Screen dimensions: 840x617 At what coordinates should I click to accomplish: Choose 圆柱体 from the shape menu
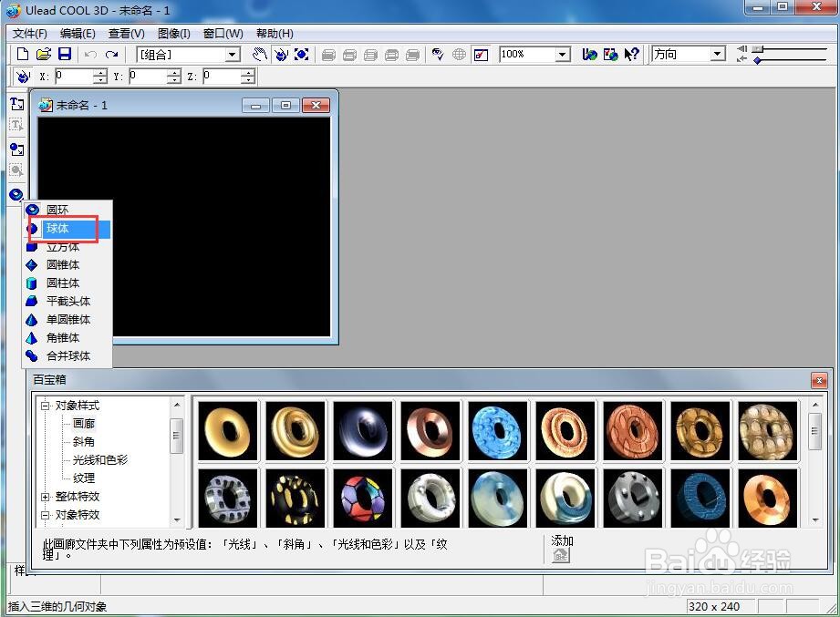[67, 283]
